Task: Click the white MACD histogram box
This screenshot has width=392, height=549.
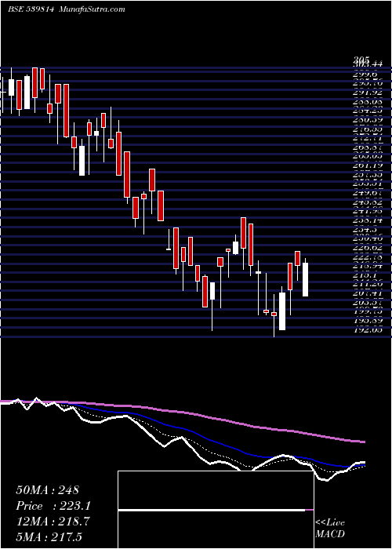Action: [x=216, y=510]
